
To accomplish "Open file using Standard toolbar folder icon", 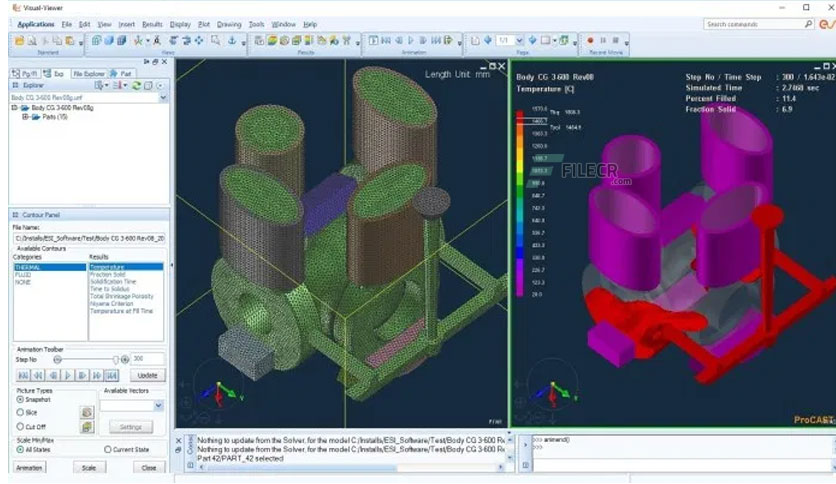I will [19, 41].
